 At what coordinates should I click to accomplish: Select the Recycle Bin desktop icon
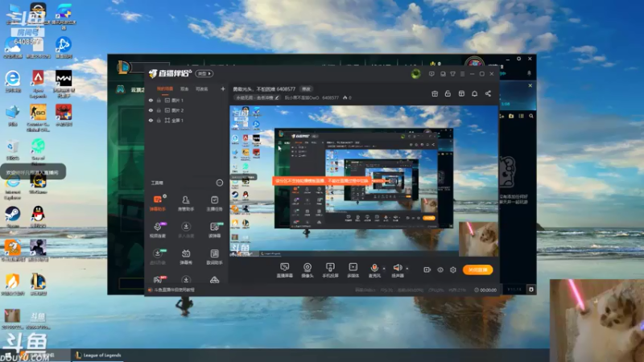click(13, 150)
